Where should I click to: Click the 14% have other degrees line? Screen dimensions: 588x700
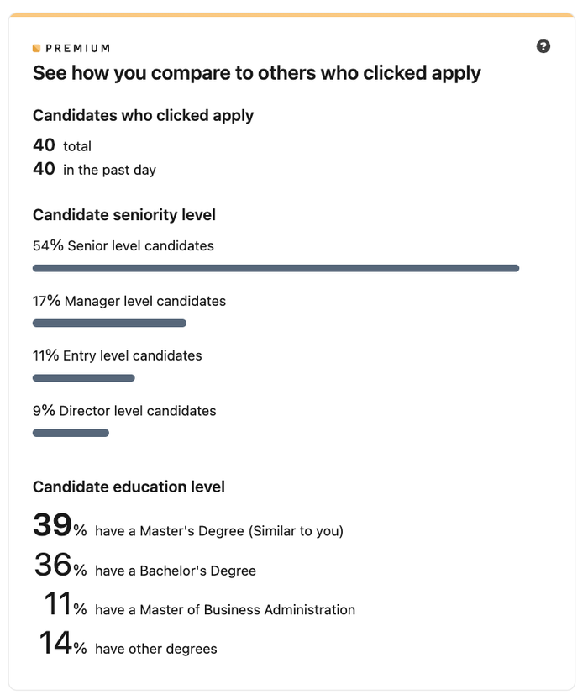tap(128, 644)
